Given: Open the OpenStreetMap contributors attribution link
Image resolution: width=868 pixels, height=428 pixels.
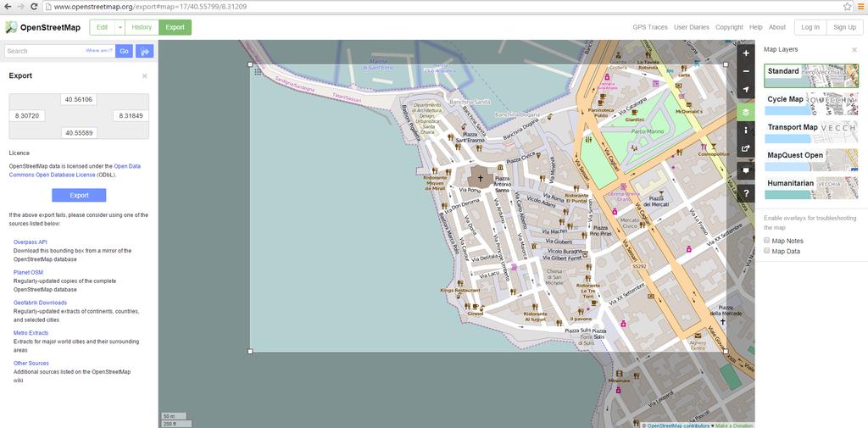Looking at the screenshot, I should pos(678,425).
